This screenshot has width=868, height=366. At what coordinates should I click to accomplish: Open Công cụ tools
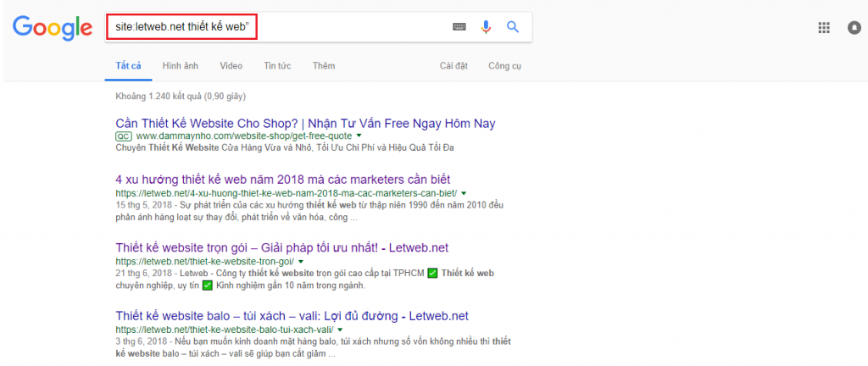click(505, 66)
